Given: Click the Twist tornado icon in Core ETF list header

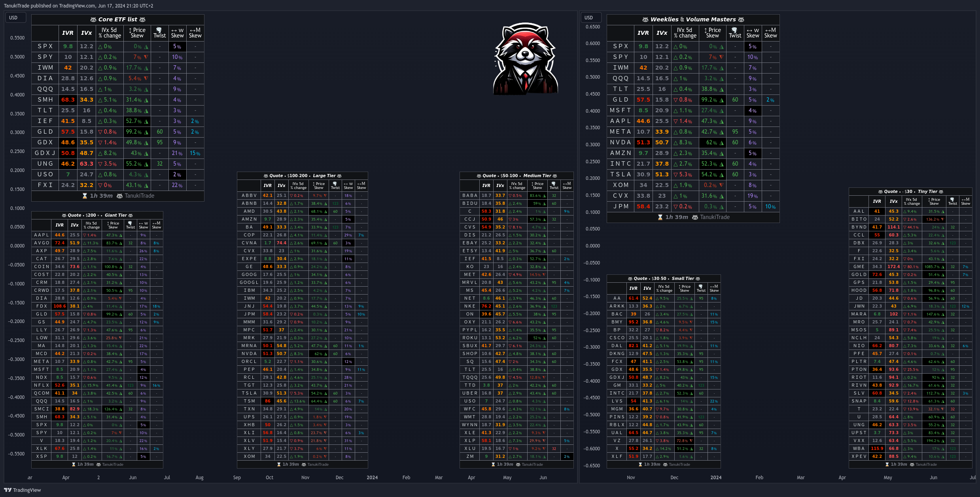Looking at the screenshot, I should [159, 30].
